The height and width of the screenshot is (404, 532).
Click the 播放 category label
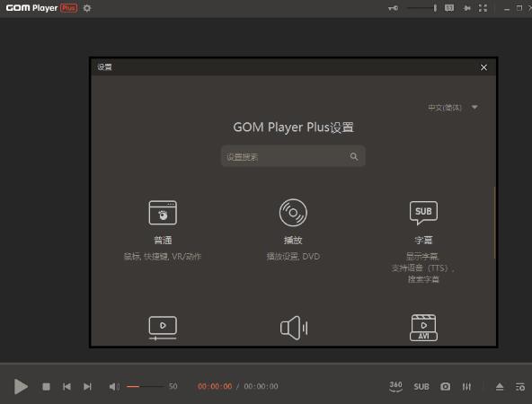[x=293, y=240]
